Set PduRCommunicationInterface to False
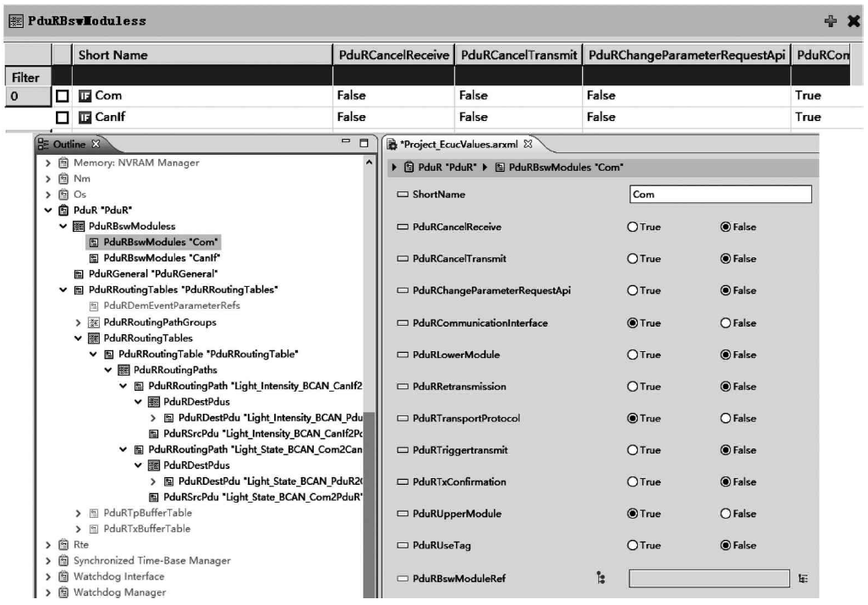 point(725,322)
